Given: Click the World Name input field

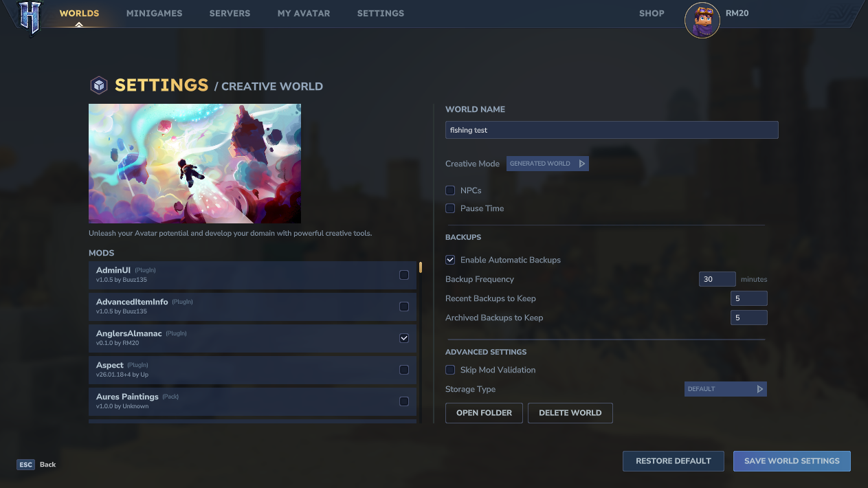Looking at the screenshot, I should click(x=612, y=130).
